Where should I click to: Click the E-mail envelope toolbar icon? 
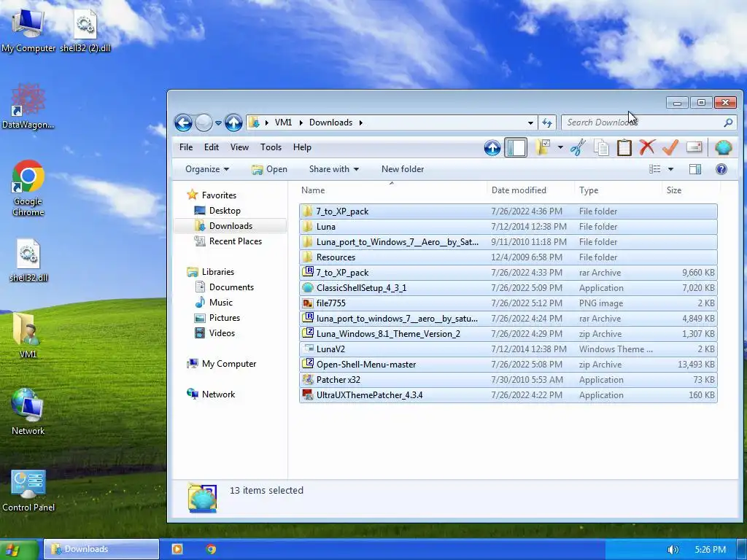click(x=694, y=147)
